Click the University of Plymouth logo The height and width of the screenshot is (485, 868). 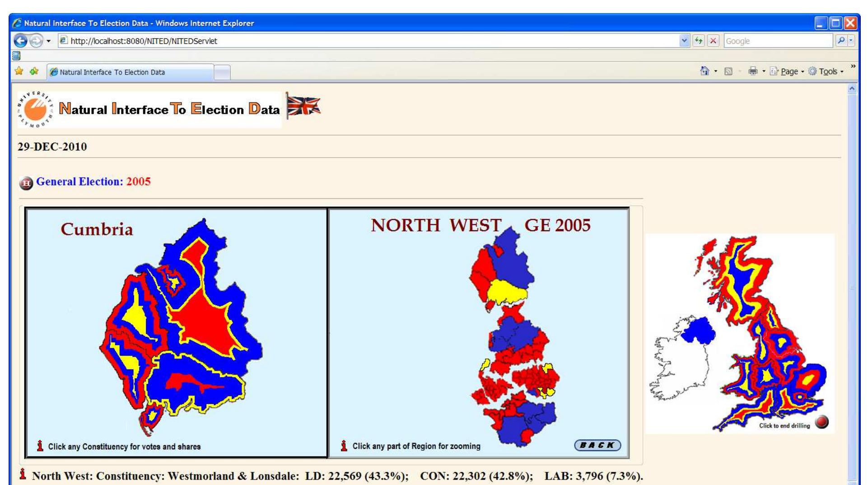(x=35, y=109)
